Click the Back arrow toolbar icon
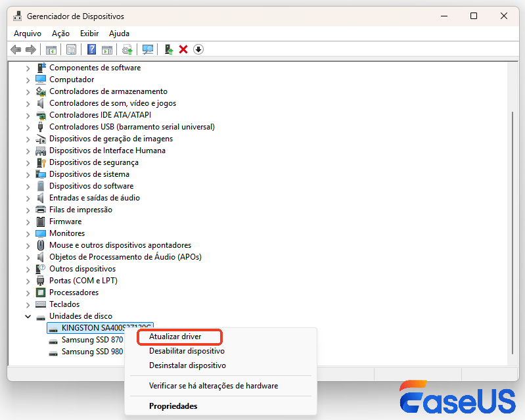 coord(16,49)
